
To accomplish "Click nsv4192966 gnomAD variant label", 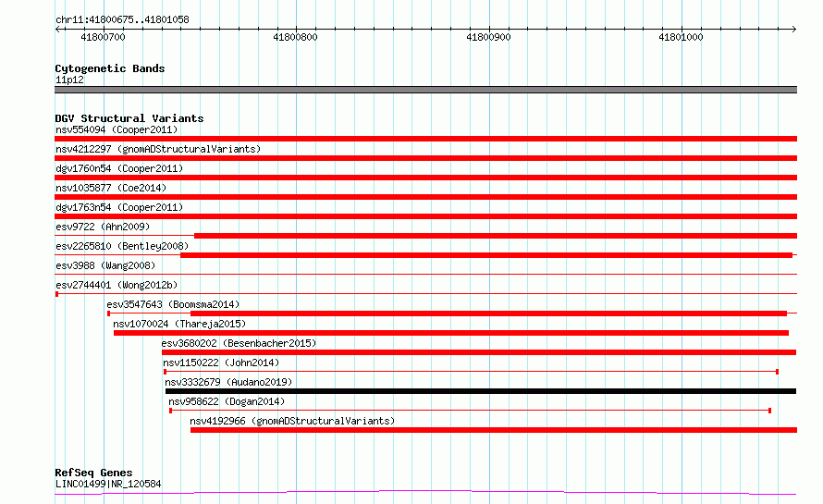I will (x=292, y=421).
